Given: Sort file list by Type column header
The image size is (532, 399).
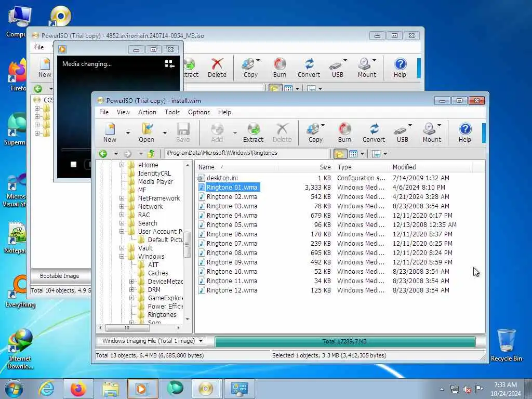Looking at the screenshot, I should (x=362, y=167).
